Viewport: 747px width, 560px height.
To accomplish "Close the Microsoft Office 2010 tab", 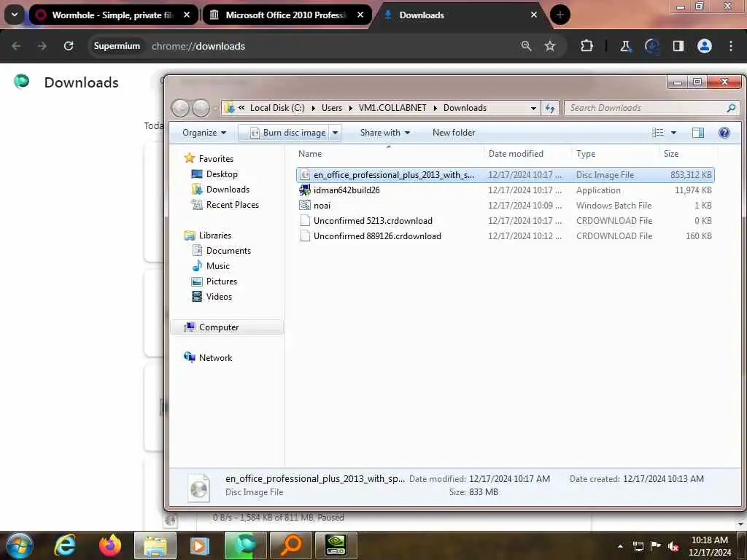I will [360, 15].
